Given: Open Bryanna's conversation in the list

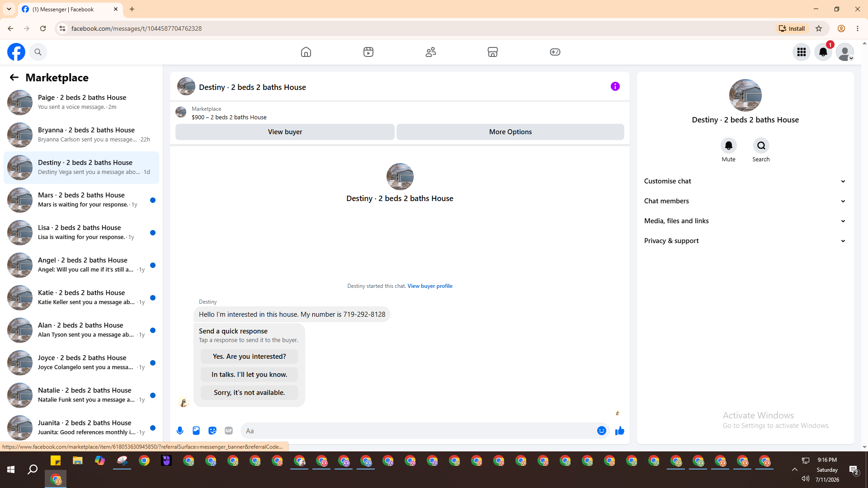Looking at the screenshot, I should pyautogui.click(x=81, y=135).
